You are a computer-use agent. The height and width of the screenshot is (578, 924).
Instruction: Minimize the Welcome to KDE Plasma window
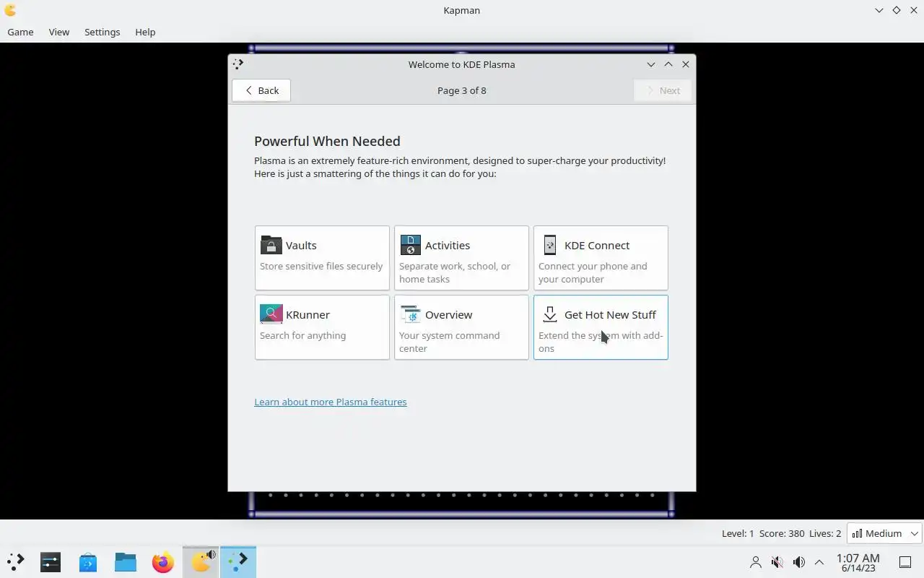click(x=650, y=64)
